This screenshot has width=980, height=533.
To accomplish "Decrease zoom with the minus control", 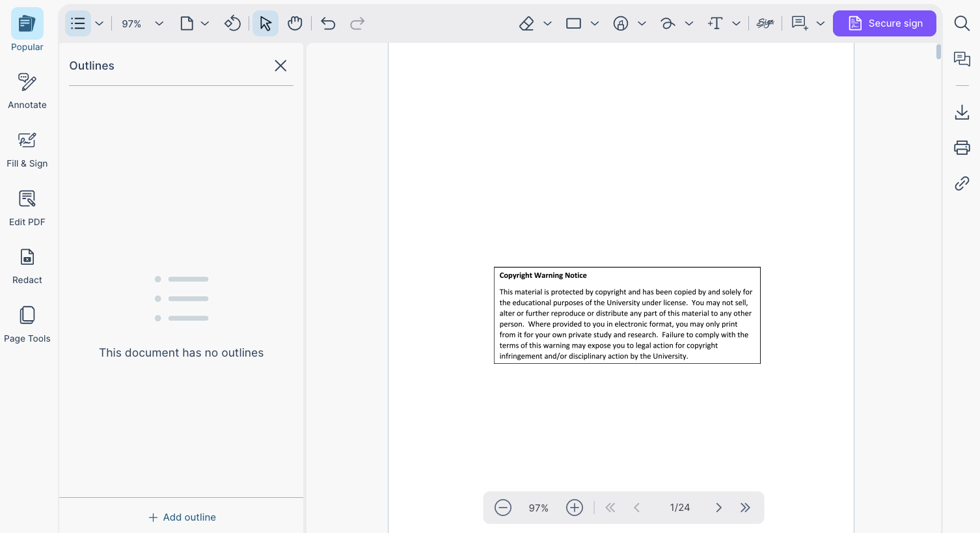I will coord(503,507).
